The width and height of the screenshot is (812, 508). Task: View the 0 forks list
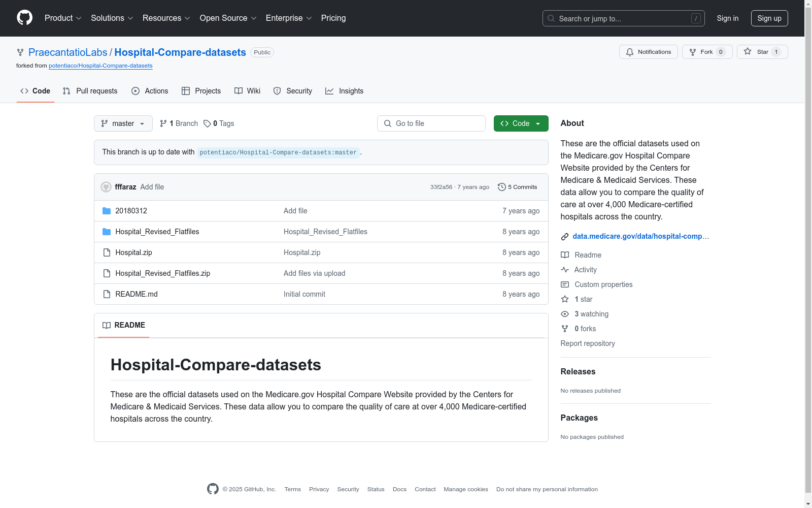tap(579, 329)
